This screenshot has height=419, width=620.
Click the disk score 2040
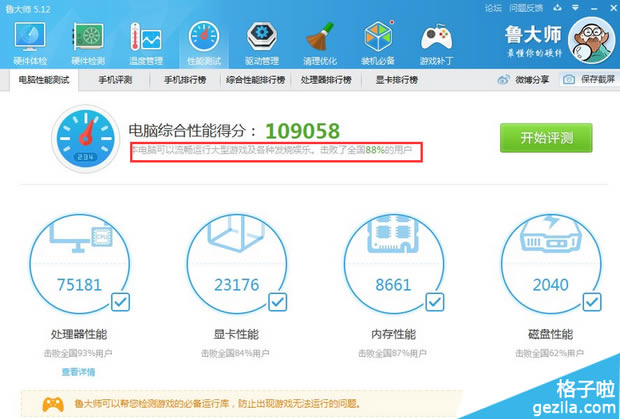click(551, 285)
